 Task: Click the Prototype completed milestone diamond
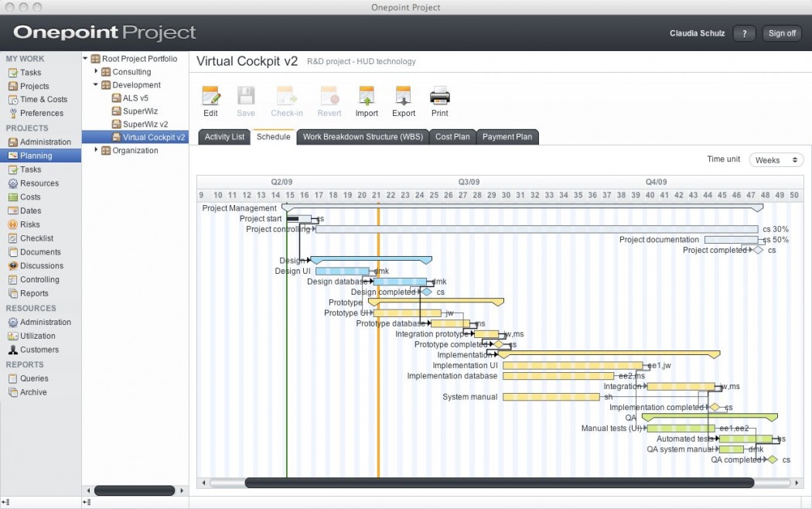[x=498, y=344]
